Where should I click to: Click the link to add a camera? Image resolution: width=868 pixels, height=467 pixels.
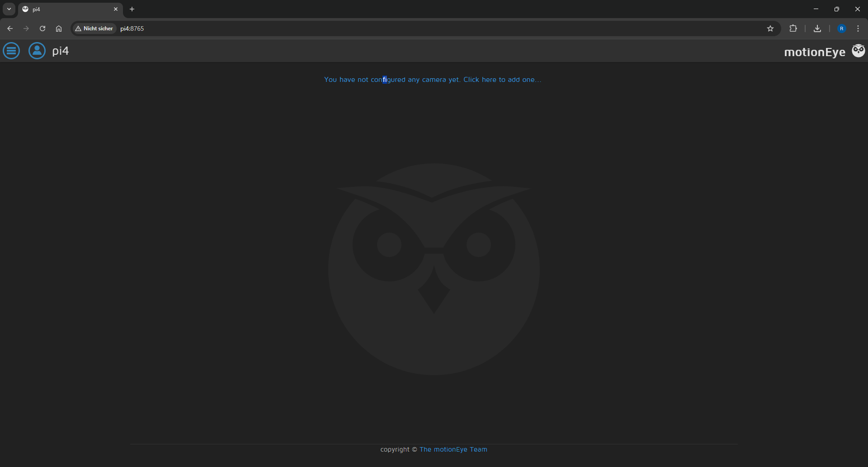[433, 80]
